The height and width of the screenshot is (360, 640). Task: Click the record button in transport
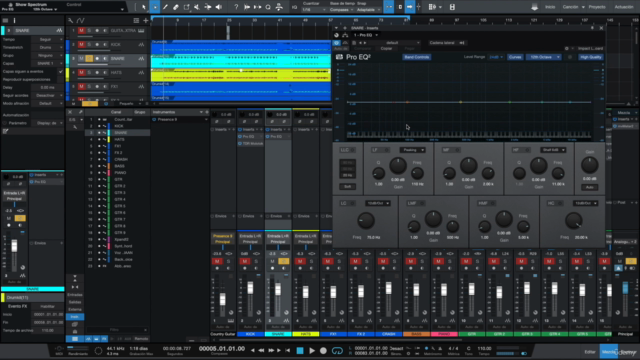(x=323, y=350)
